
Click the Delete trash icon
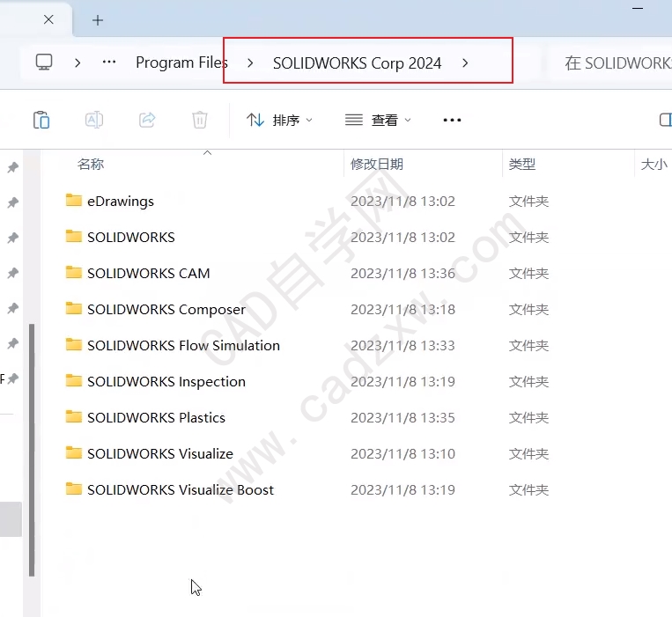(x=200, y=120)
